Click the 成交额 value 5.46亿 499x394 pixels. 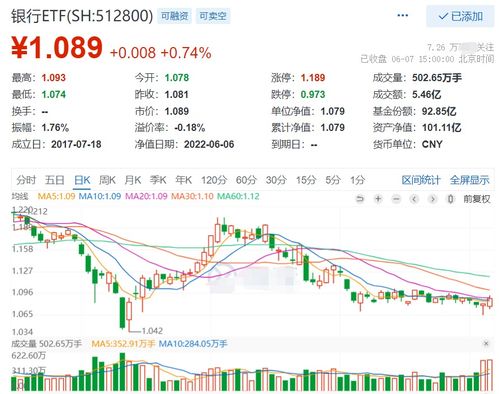[x=427, y=94]
